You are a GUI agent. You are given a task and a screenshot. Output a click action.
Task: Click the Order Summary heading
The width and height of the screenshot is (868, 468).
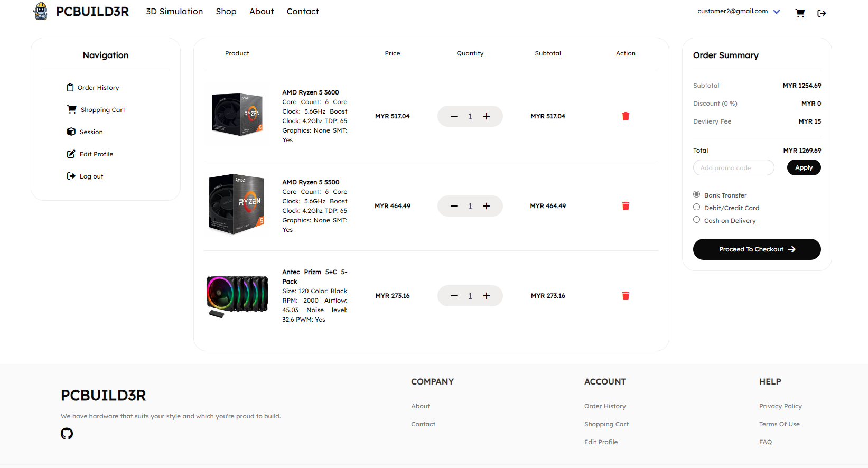click(726, 55)
